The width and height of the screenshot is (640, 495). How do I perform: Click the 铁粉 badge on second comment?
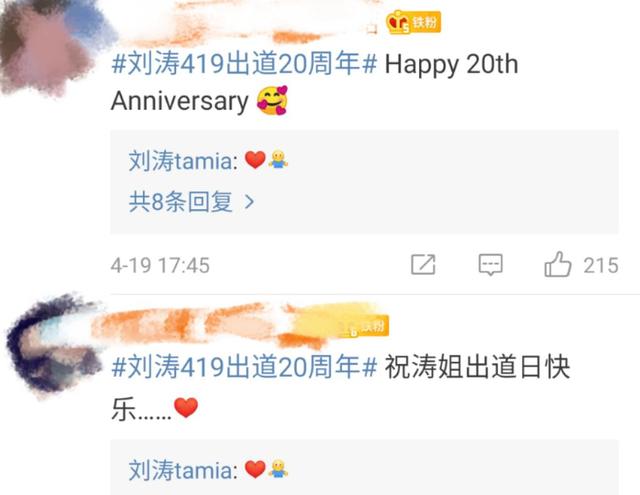click(364, 327)
